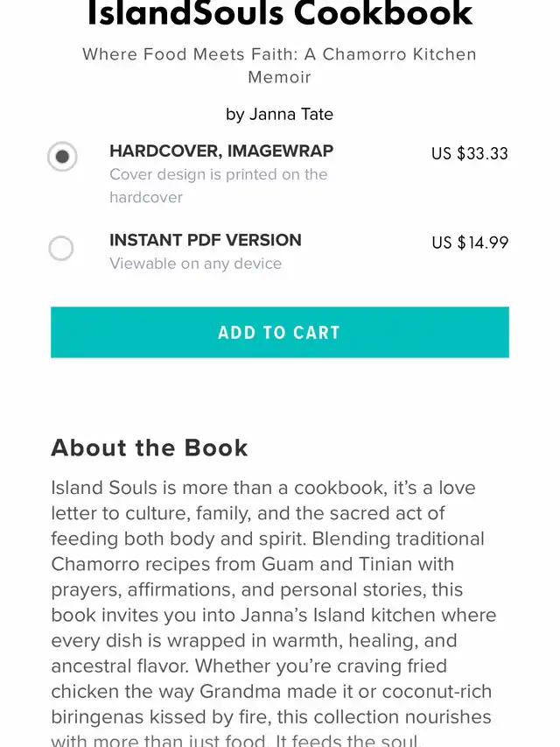
Task: Click the 'prayers, affirmations, and personal stories' line
Action: coord(257,589)
